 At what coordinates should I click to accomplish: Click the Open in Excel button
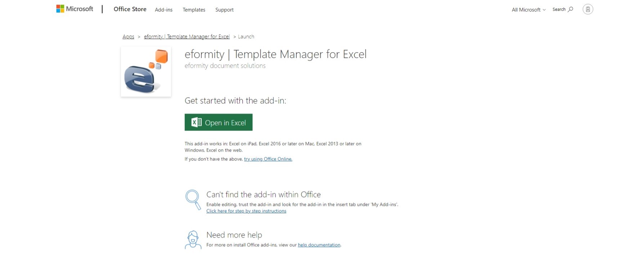pos(218,122)
